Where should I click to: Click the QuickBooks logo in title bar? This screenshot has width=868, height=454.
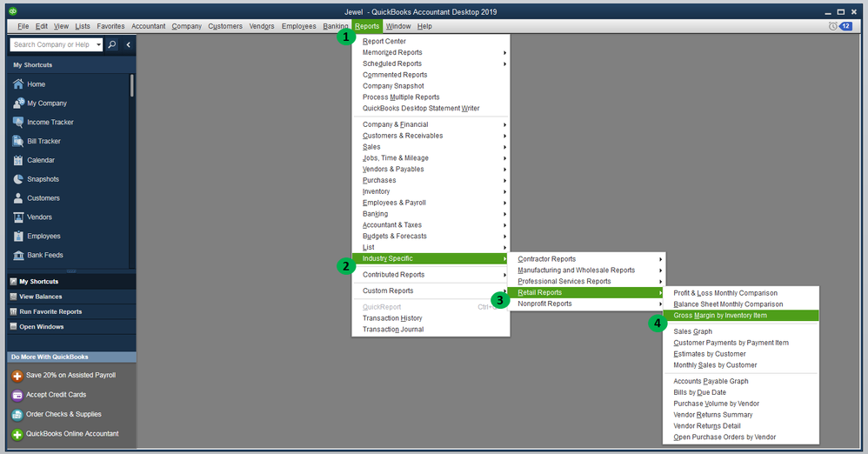click(13, 11)
